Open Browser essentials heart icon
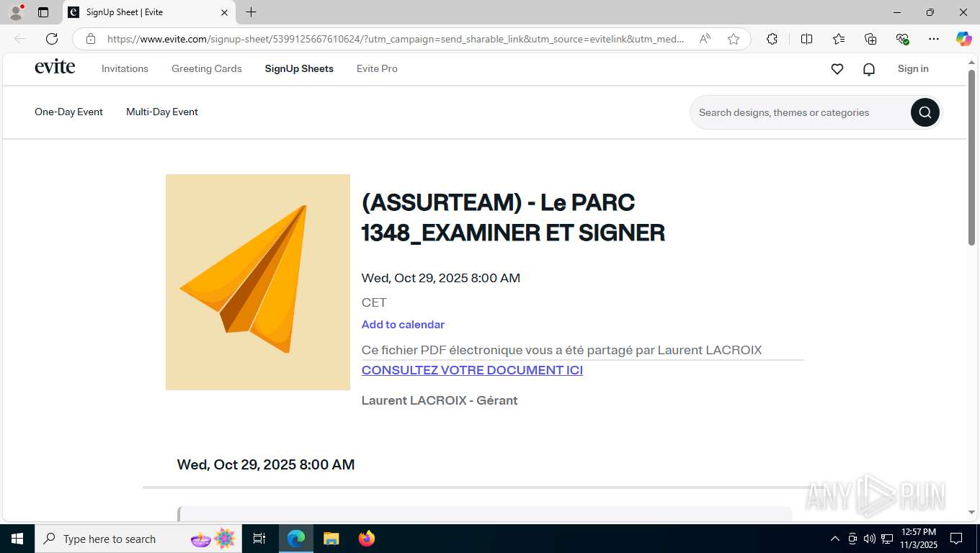This screenshot has height=553, width=980. point(902,39)
